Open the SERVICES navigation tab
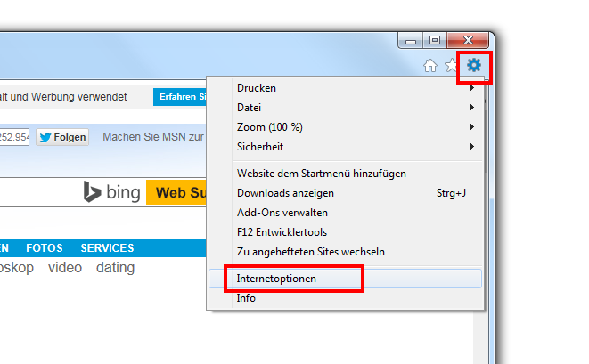This screenshot has height=364, width=589. [107, 248]
